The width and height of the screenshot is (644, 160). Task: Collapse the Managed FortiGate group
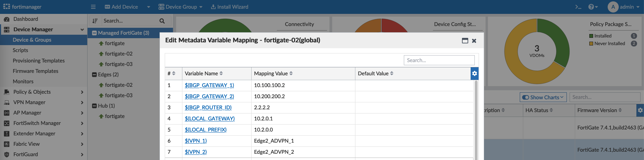(x=94, y=33)
